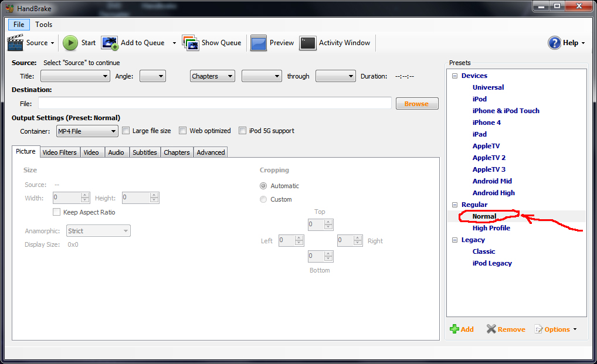This screenshot has width=597, height=364.
Task: Click the blue Help question icon
Action: [x=554, y=43]
